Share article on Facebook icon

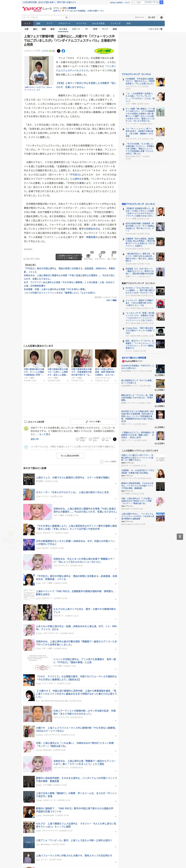63,51
